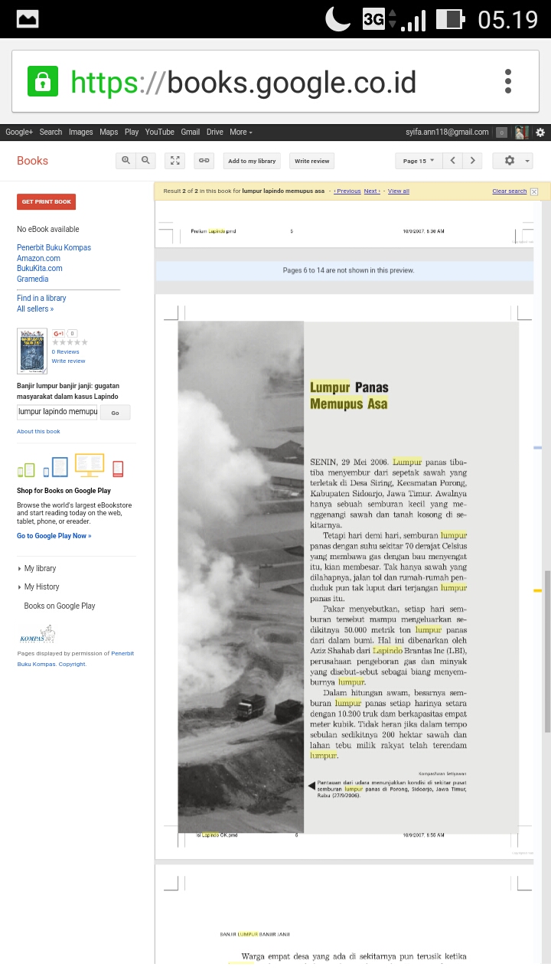The image size is (551, 980).
Task: Open the Gramedia seller link
Action: coord(32,279)
